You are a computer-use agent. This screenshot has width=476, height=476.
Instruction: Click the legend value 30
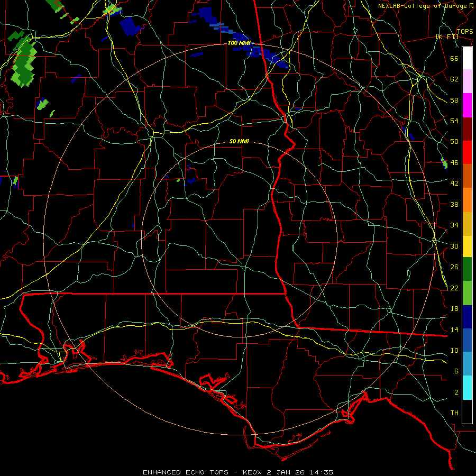click(454, 246)
